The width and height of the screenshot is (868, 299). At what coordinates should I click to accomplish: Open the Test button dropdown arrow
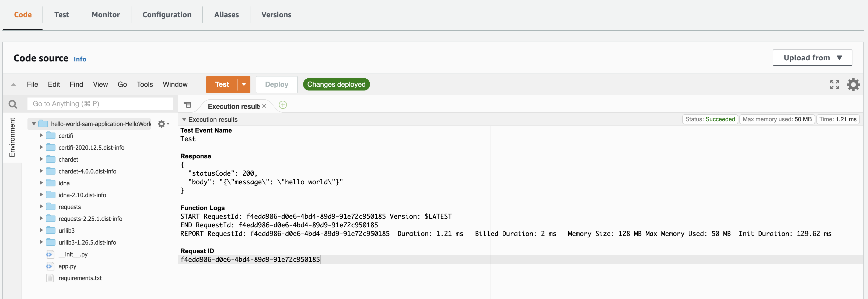244,85
